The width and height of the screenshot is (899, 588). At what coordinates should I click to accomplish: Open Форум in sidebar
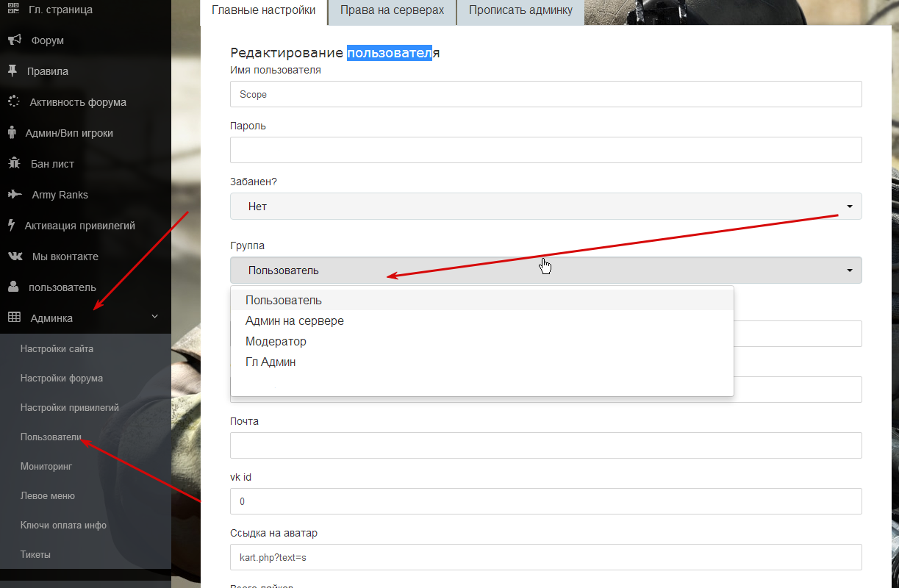pos(48,40)
